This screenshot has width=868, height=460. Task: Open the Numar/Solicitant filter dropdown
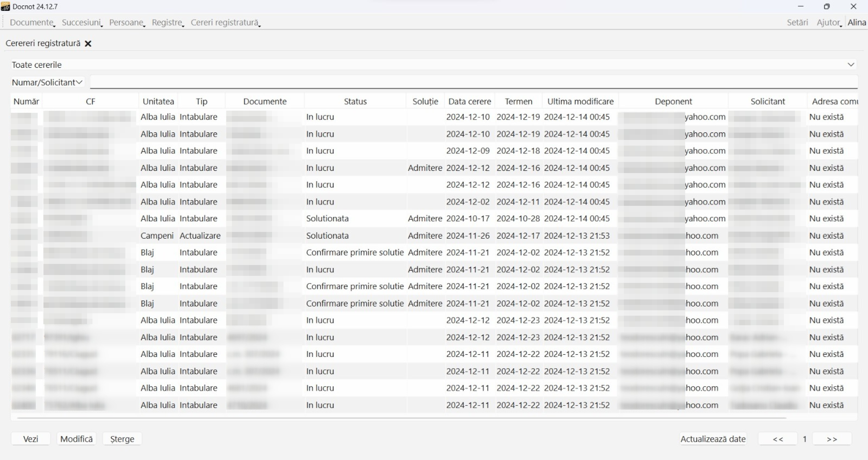(x=47, y=82)
